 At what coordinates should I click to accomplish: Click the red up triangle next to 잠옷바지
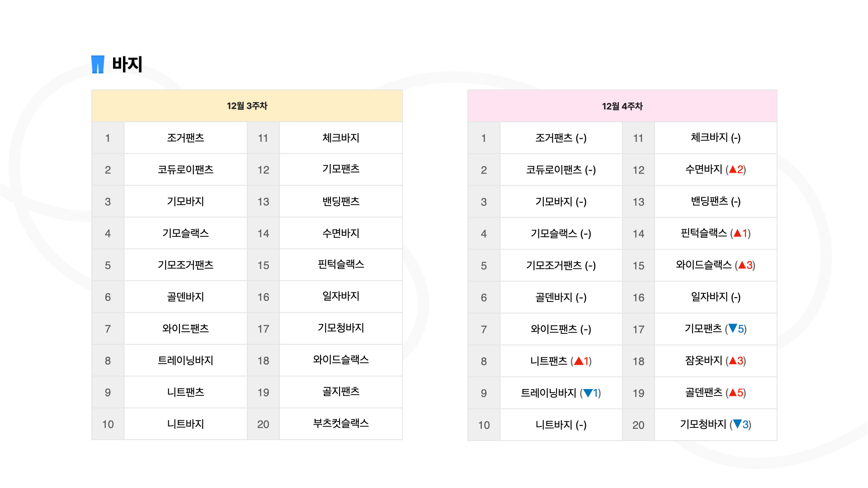[733, 361]
